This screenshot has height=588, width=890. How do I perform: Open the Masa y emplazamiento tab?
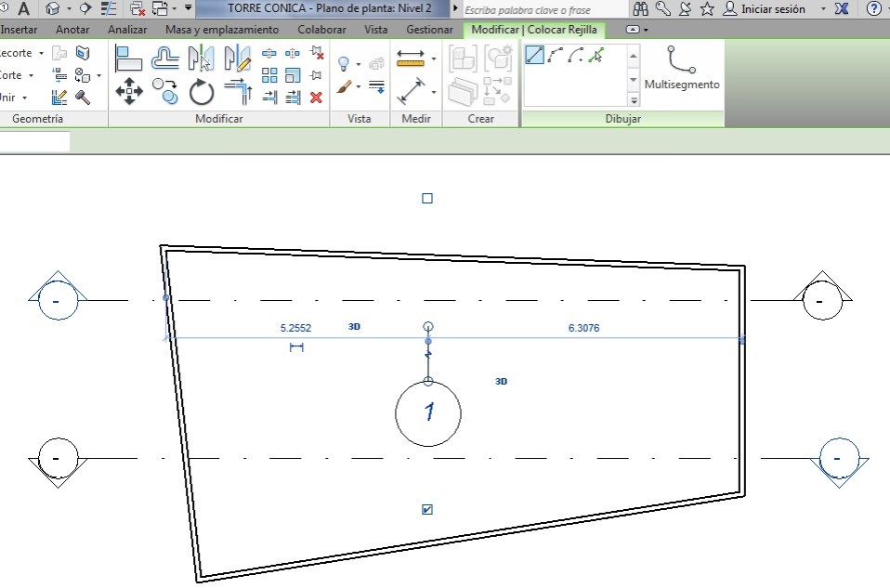coord(223,29)
